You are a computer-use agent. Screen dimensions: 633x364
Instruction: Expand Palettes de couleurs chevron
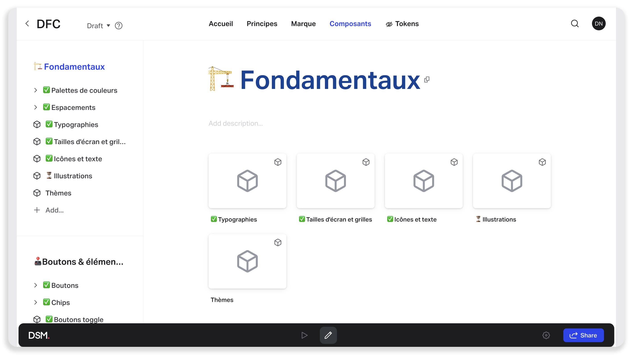pyautogui.click(x=35, y=90)
